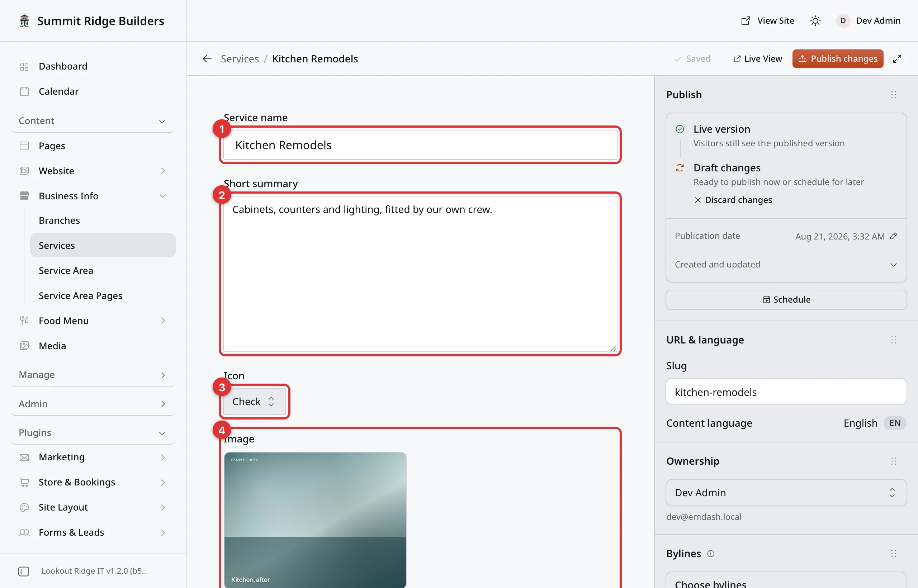The width and height of the screenshot is (918, 588).
Task: Click the Slug input field
Action: click(786, 392)
